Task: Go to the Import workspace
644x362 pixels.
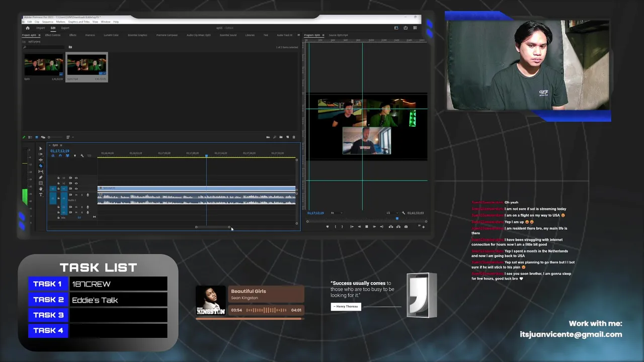Action: coord(41,28)
